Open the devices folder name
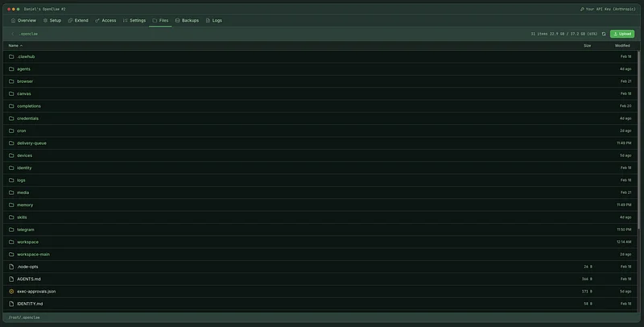Screen dimensions: 644x327 (25, 155)
